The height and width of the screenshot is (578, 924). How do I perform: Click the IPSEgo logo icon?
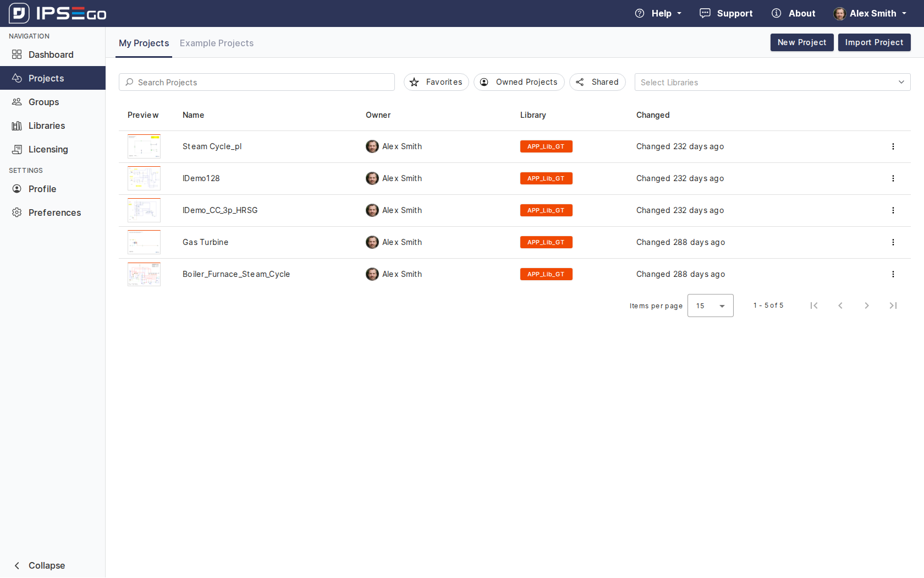(x=19, y=13)
